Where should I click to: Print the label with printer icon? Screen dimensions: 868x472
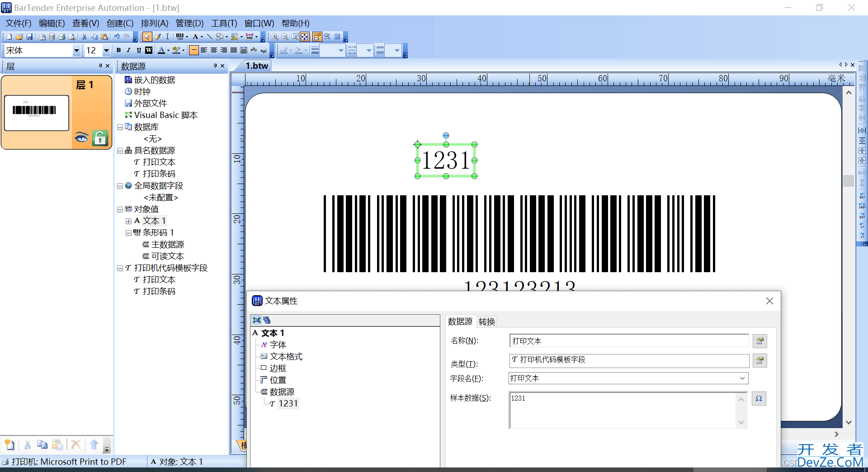click(61, 37)
